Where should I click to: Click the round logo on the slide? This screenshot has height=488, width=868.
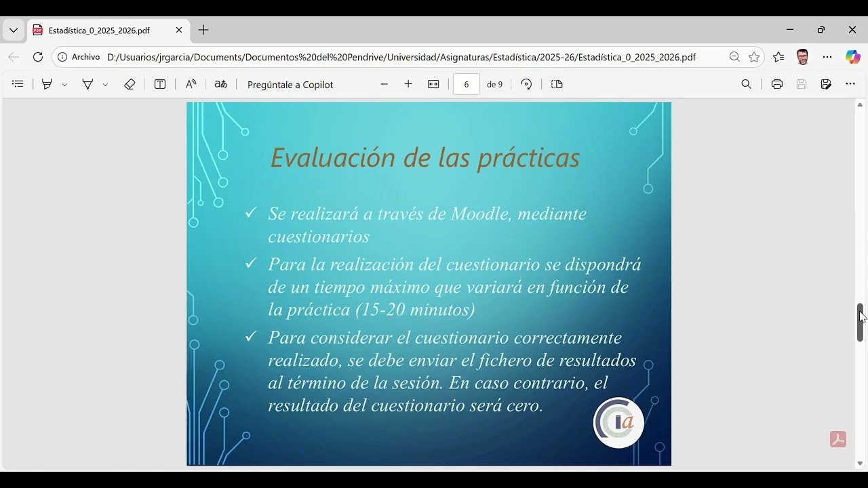[x=618, y=423]
